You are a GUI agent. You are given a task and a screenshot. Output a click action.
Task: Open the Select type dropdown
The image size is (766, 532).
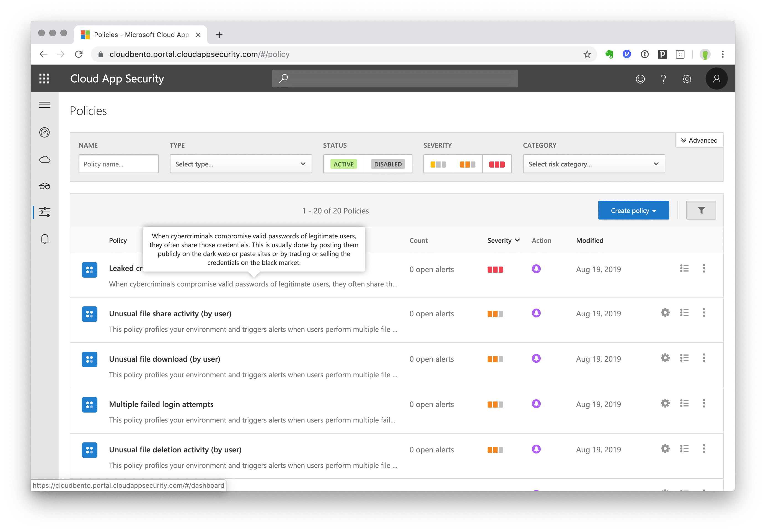(x=240, y=164)
